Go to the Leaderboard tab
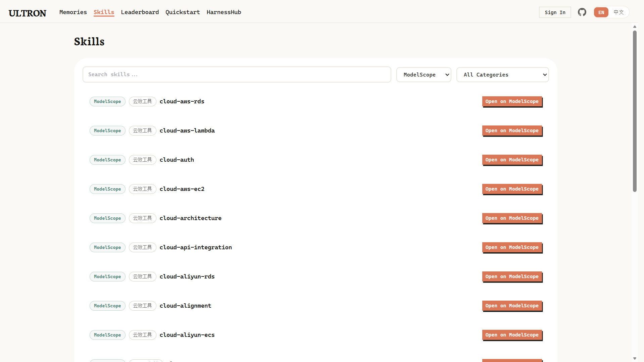This screenshot has width=644, height=362. pyautogui.click(x=140, y=12)
